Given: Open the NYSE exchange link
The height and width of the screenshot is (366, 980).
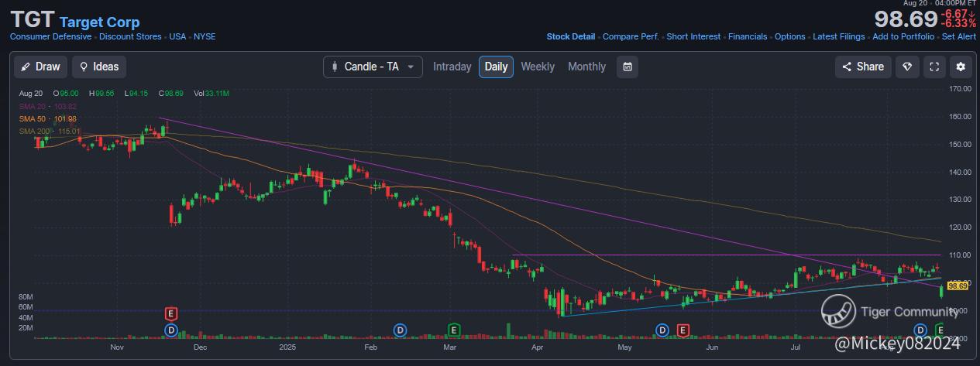Looking at the screenshot, I should coord(205,36).
